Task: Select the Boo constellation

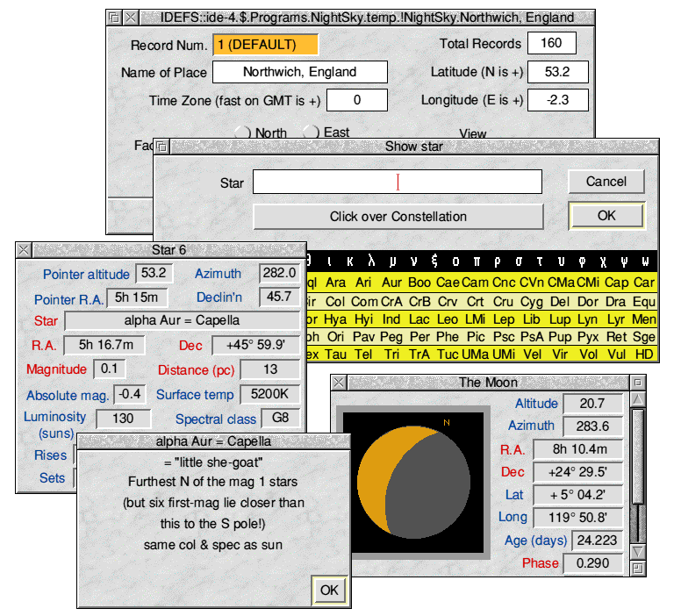Action: 419,283
